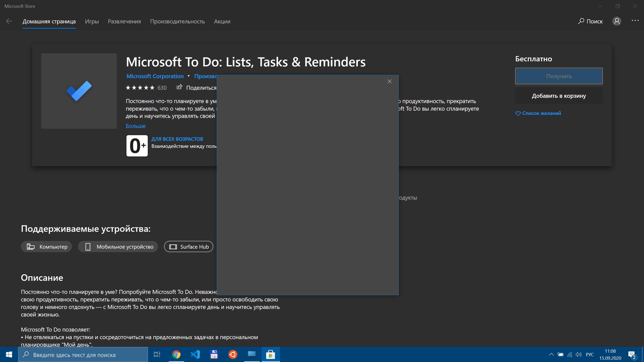Click the 0+ age rating badge
Screen dimensions: 644x362
(137, 146)
